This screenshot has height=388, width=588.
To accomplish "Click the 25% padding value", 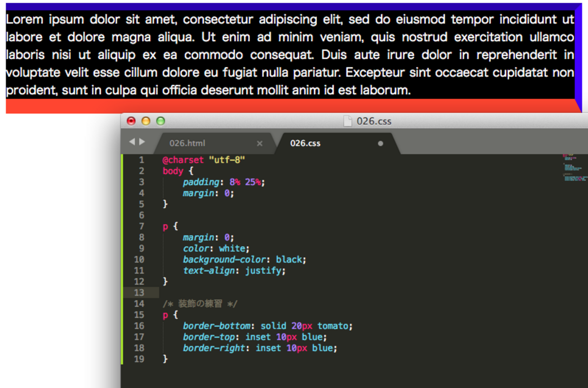I will pyautogui.click(x=253, y=182).
